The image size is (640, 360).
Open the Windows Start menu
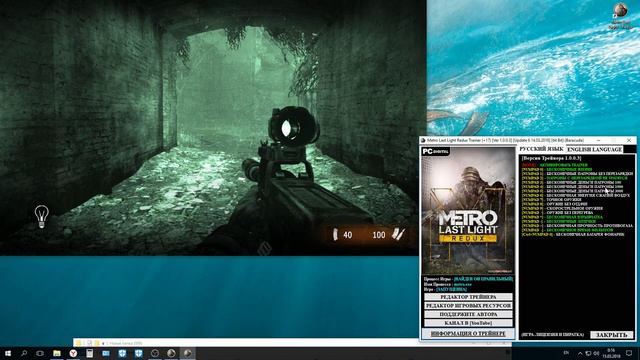(8, 353)
